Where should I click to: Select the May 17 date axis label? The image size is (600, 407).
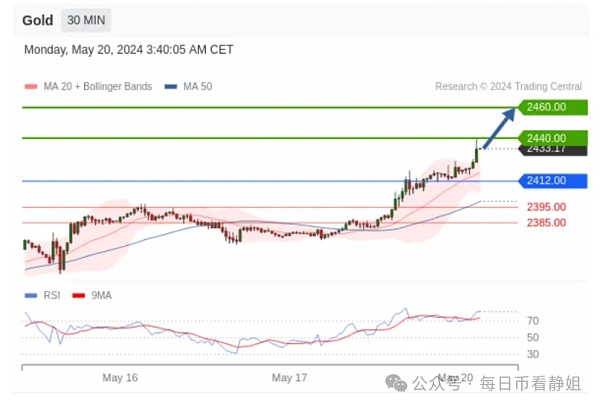pyautogui.click(x=289, y=377)
